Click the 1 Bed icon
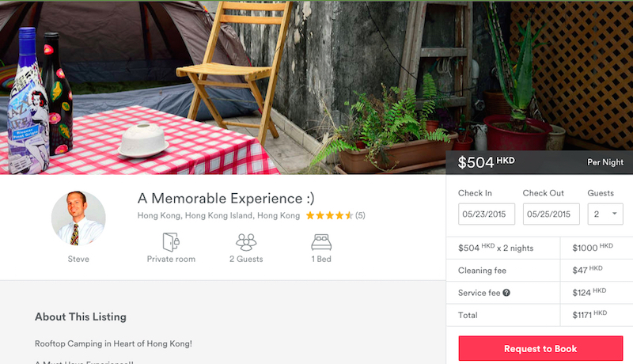Image resolution: width=633 pixels, height=364 pixels. click(x=321, y=241)
